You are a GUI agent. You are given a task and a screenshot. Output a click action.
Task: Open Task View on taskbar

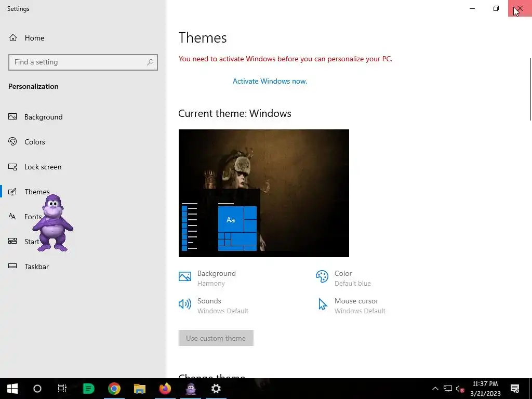62,389
